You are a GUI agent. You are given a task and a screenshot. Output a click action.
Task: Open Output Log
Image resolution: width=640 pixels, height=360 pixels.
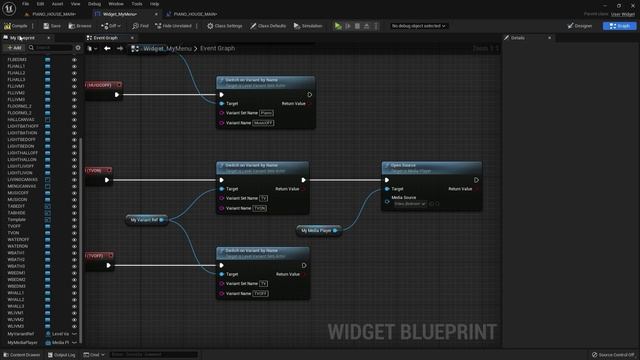pyautogui.click(x=62, y=355)
